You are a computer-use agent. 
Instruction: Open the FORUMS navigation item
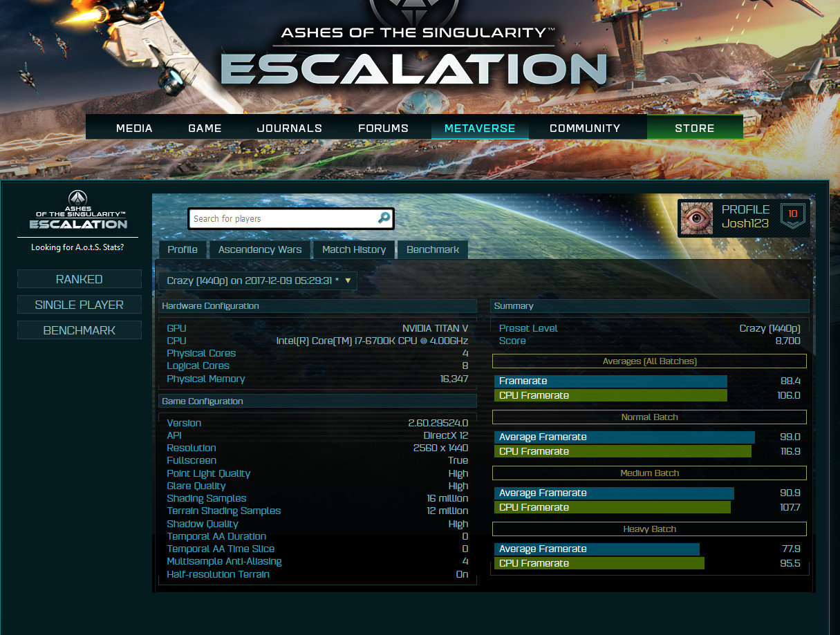point(383,128)
